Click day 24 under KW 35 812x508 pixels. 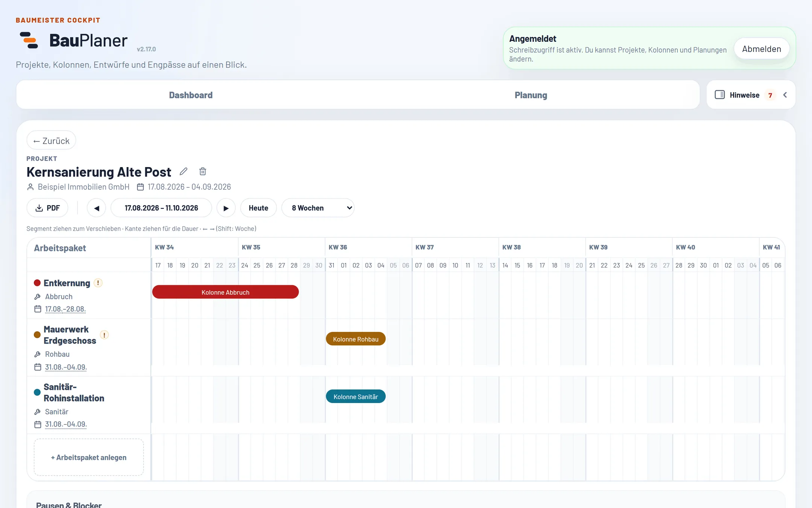coord(245,266)
